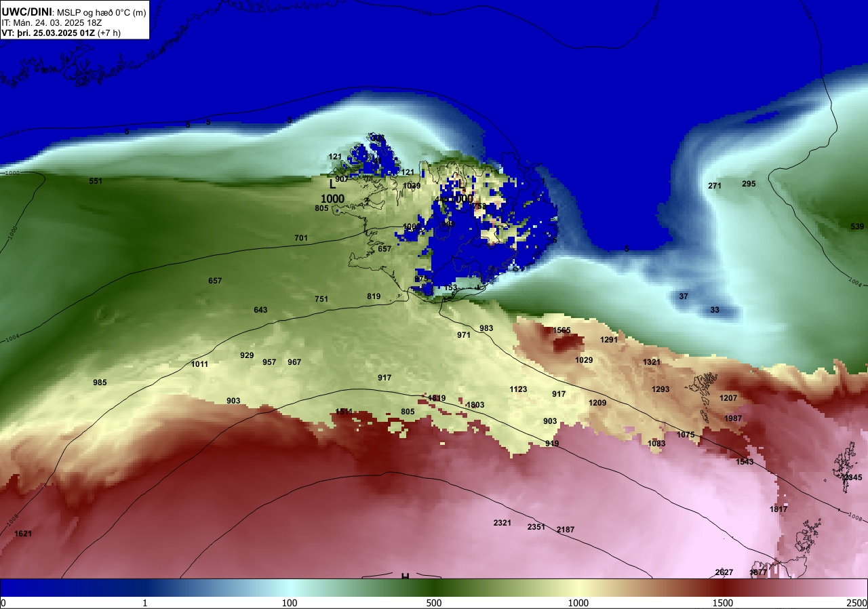
Task: Click the 957 height value
Action: coord(269,362)
